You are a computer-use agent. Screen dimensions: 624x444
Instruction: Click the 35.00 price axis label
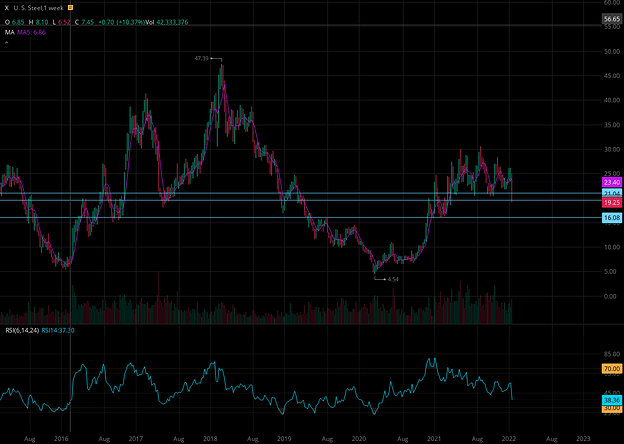click(612, 125)
